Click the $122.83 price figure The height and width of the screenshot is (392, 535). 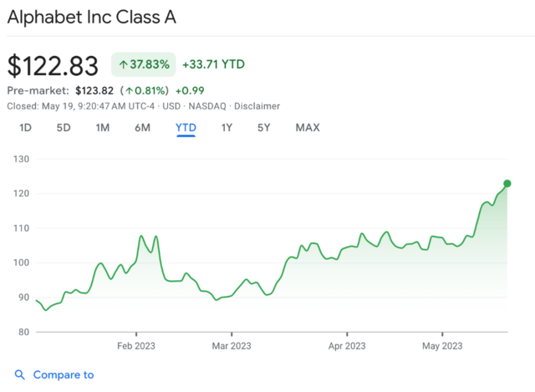pos(53,65)
